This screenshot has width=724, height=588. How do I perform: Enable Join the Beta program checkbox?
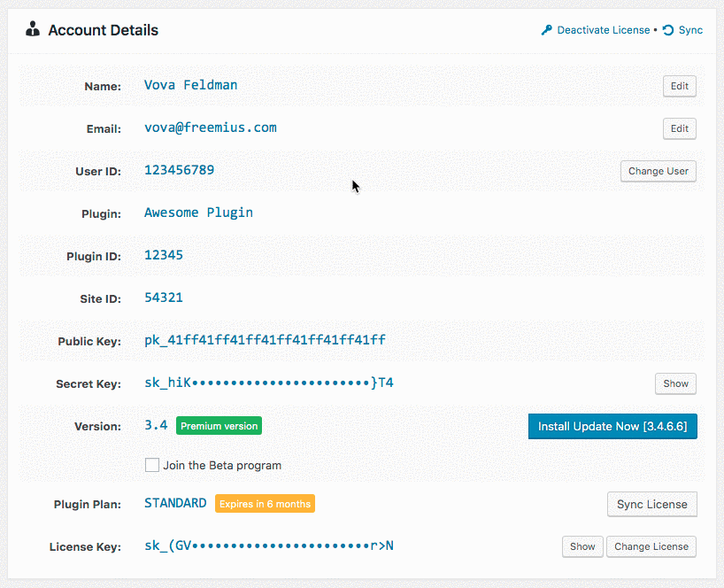click(152, 465)
